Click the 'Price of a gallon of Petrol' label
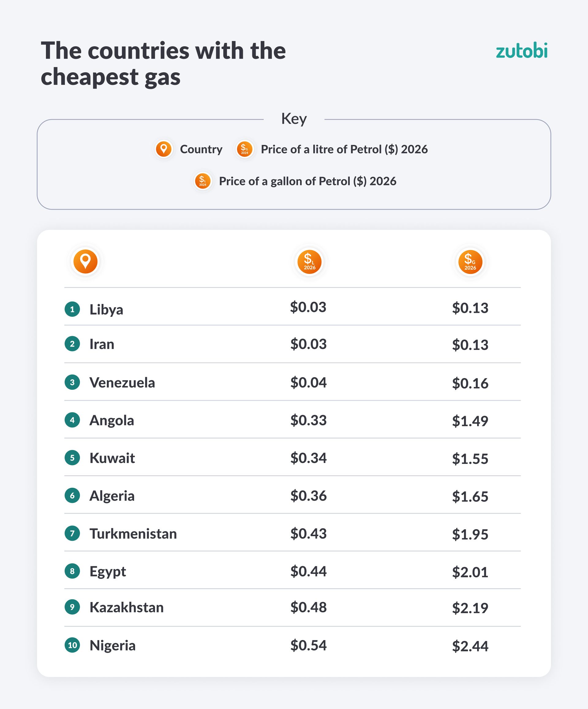This screenshot has height=709, width=588. [x=307, y=181]
